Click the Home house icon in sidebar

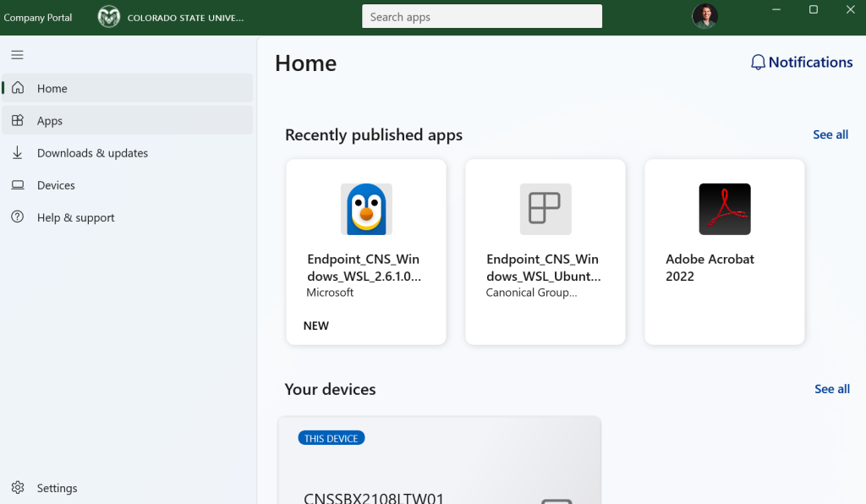tap(18, 88)
